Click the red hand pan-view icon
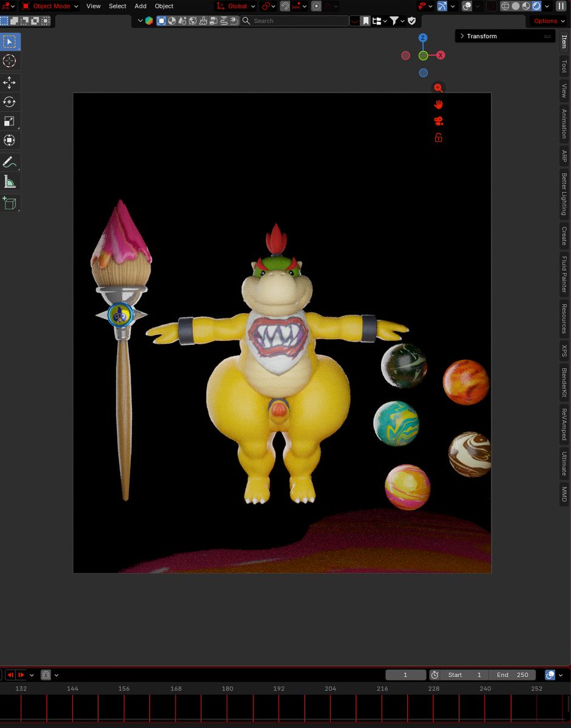 tap(438, 104)
